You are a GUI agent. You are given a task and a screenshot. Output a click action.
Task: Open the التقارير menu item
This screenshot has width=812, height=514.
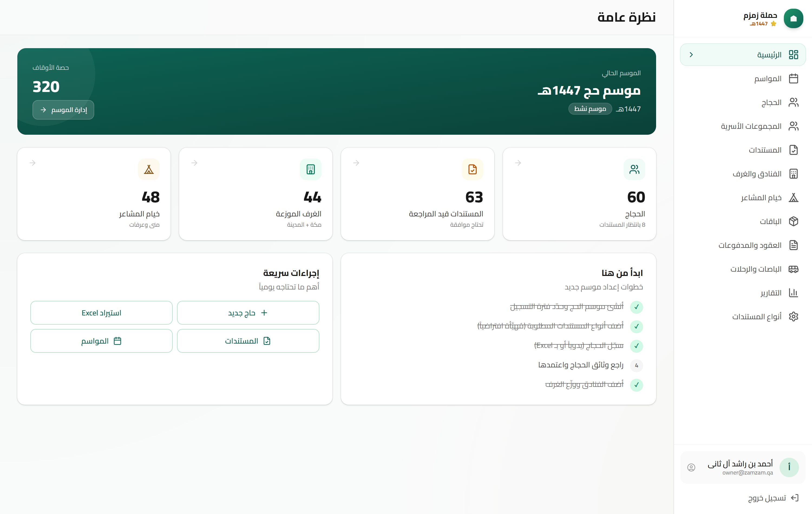[743, 292]
